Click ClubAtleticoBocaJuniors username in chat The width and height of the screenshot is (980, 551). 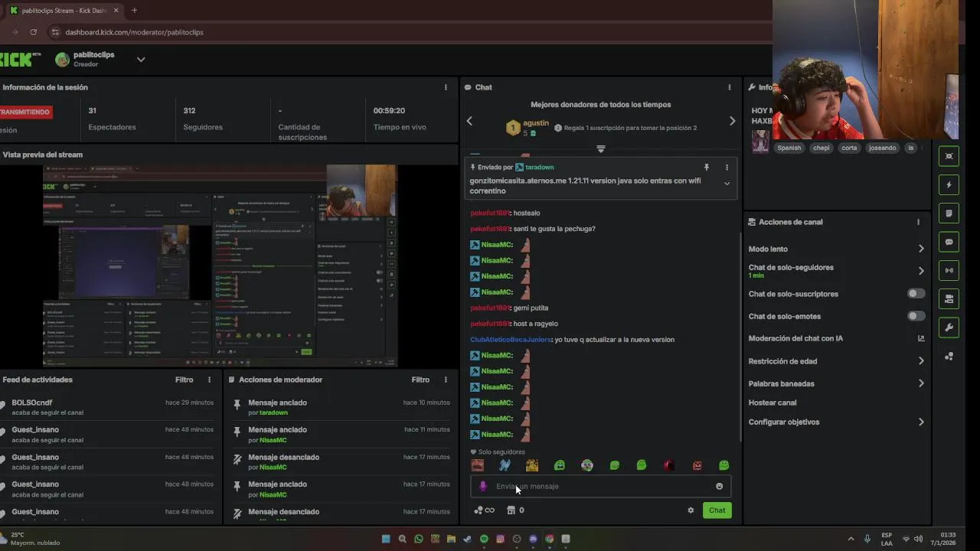510,340
